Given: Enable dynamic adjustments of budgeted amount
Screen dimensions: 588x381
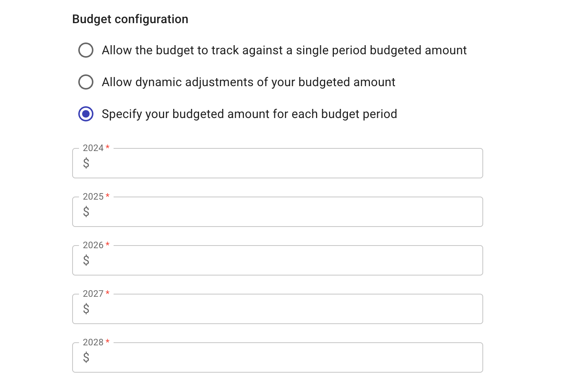Looking at the screenshot, I should click(x=86, y=82).
